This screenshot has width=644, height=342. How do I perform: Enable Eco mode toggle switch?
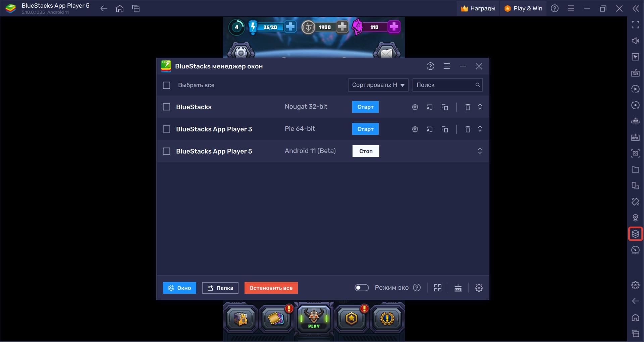coord(362,288)
